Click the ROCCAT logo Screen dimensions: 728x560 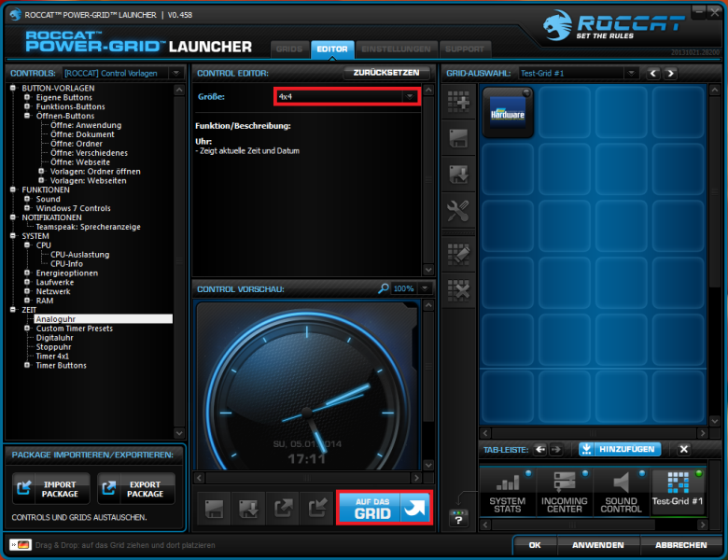(x=612, y=25)
